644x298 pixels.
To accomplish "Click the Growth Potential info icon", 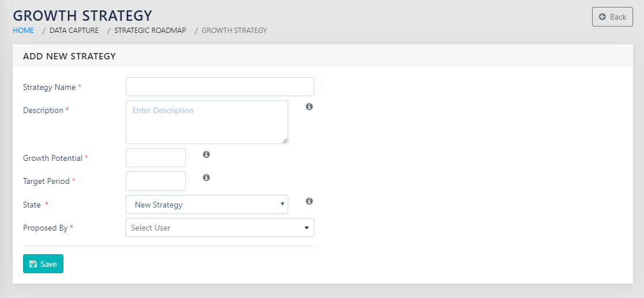I will tap(206, 154).
